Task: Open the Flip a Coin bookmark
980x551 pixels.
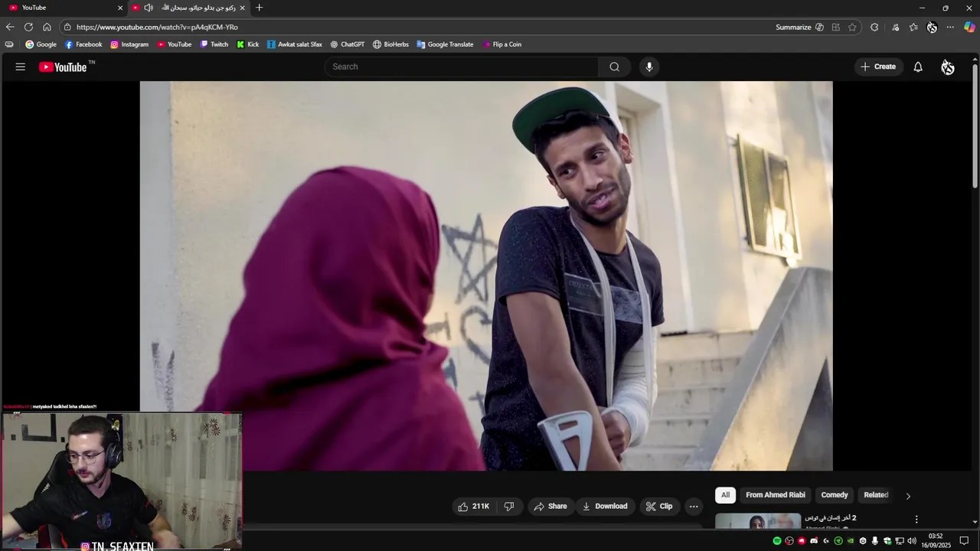Action: tap(502, 44)
